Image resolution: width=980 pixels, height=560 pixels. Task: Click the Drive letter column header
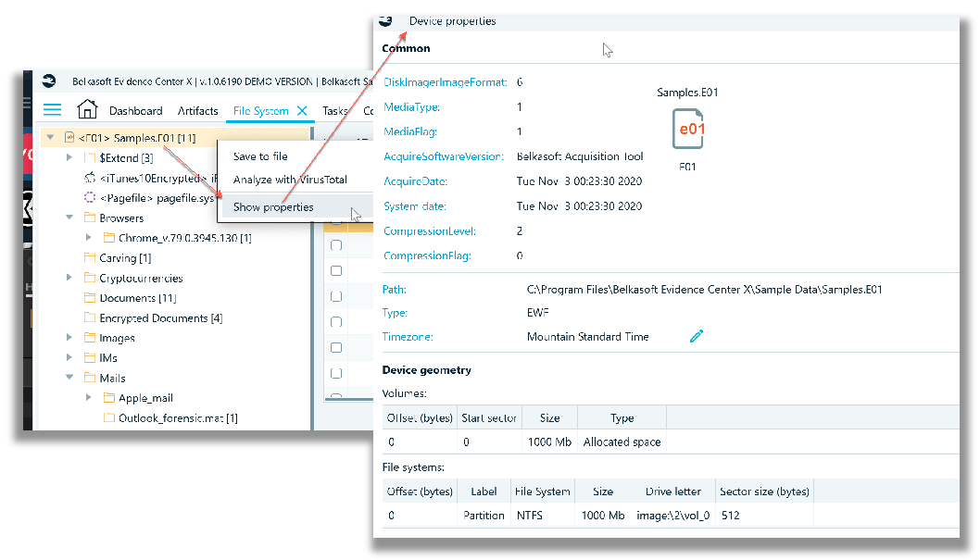[673, 492]
